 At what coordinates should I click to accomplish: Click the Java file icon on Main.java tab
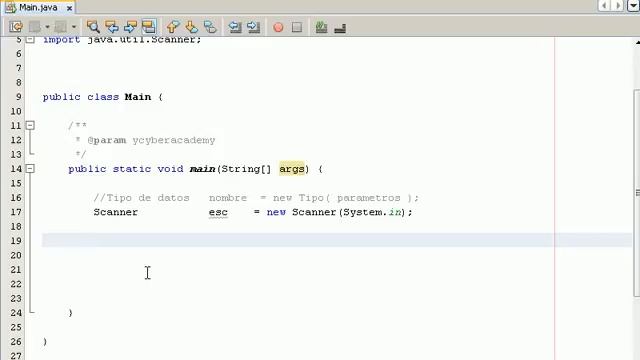point(11,7)
